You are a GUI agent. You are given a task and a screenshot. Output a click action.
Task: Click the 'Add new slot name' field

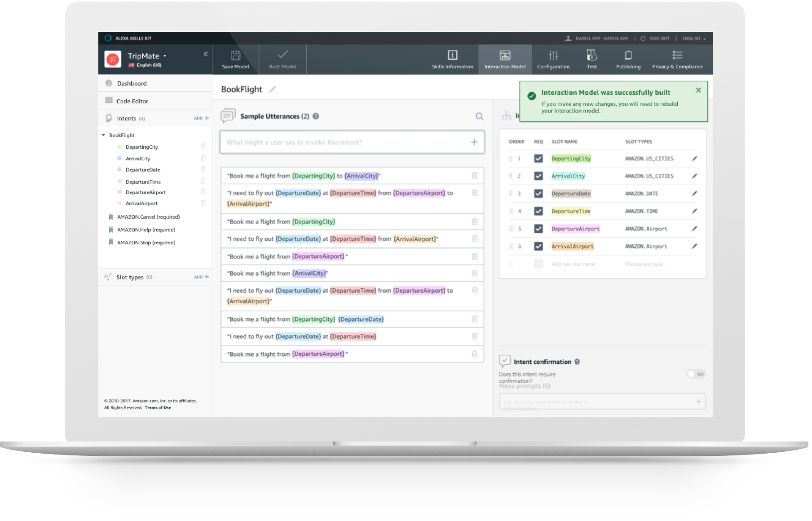pos(575,264)
